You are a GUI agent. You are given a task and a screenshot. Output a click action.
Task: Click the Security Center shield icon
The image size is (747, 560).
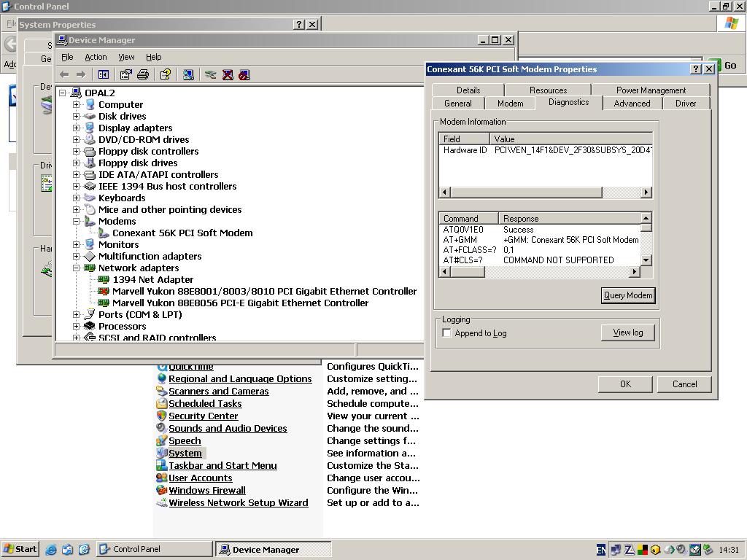point(162,416)
